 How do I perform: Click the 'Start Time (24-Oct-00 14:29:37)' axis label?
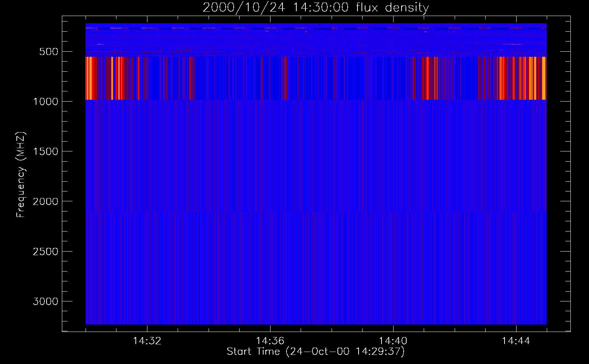316,352
